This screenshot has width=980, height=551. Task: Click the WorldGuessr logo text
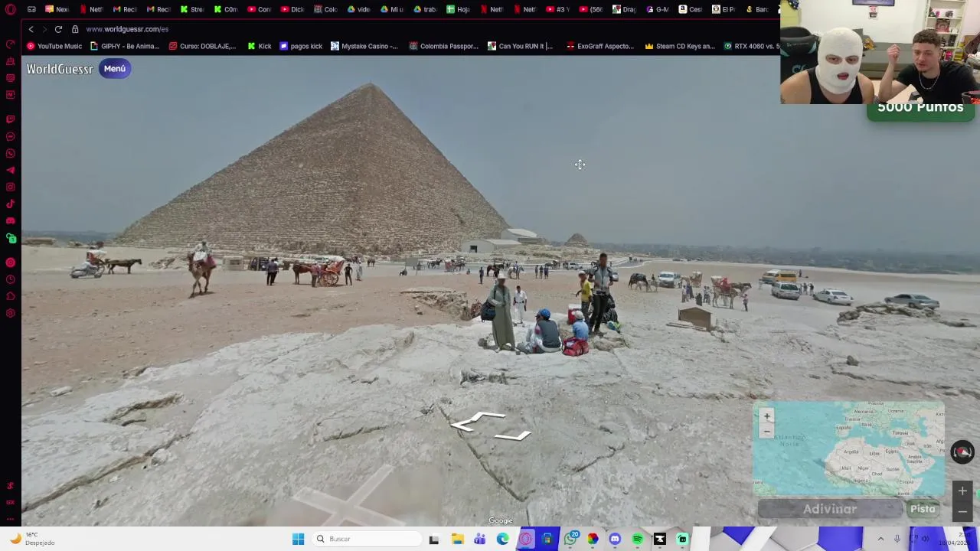pyautogui.click(x=60, y=69)
